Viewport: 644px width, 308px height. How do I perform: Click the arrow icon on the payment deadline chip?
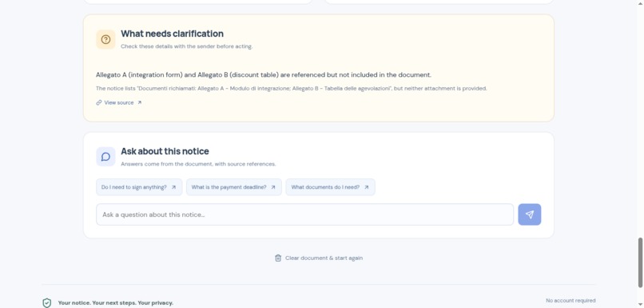273,187
